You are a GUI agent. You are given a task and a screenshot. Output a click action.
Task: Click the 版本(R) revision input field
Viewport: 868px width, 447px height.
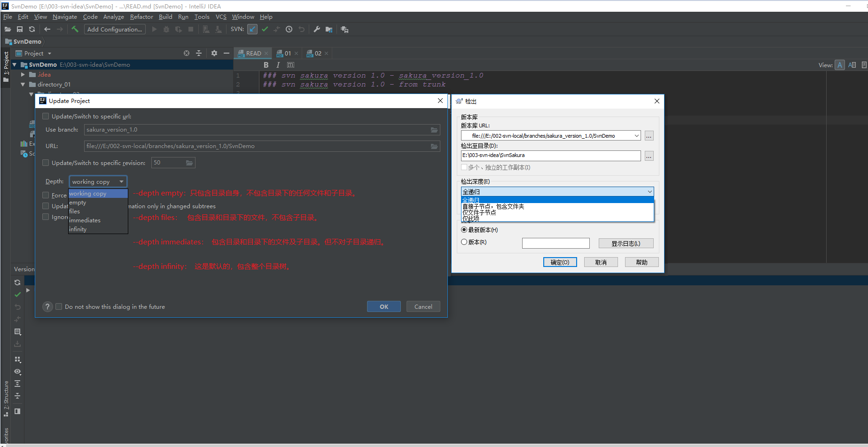tap(555, 243)
